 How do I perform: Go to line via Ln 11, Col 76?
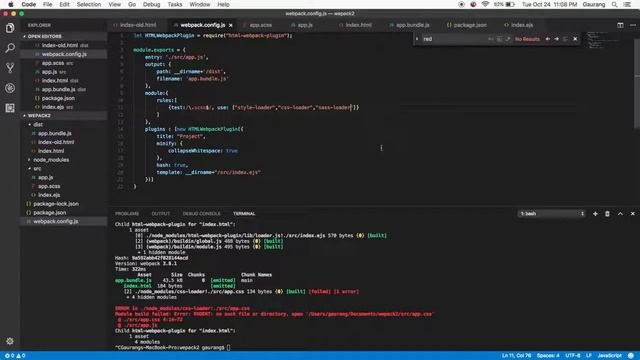[516, 356]
